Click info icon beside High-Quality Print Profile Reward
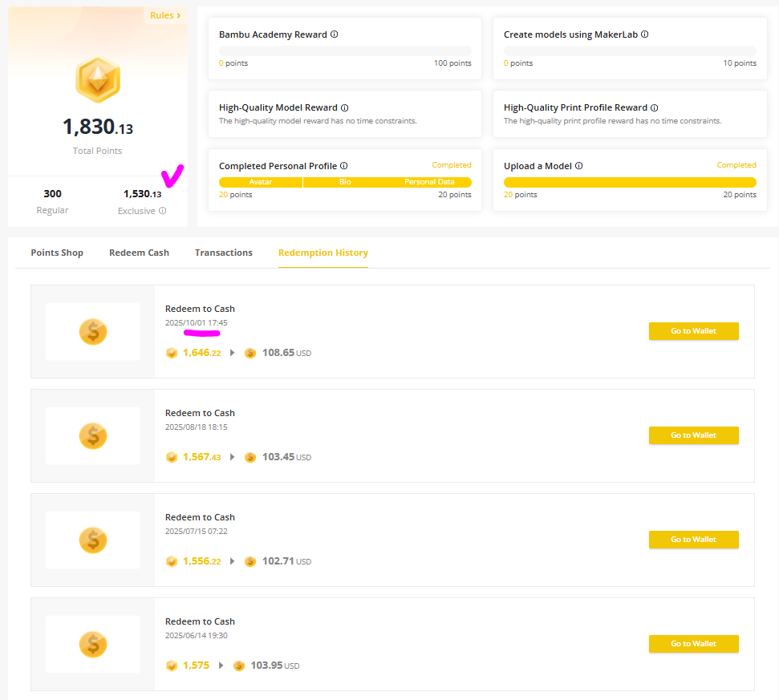The width and height of the screenshot is (779, 700). [655, 108]
